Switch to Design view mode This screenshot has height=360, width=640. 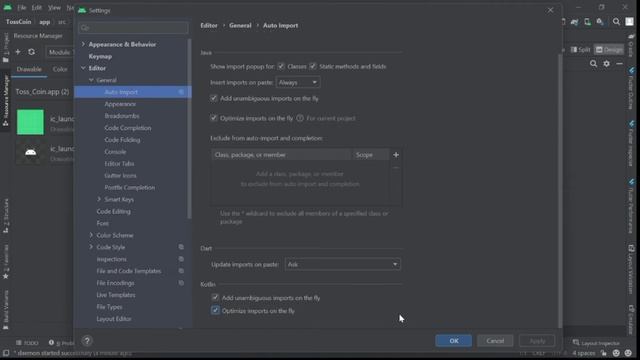click(x=609, y=49)
